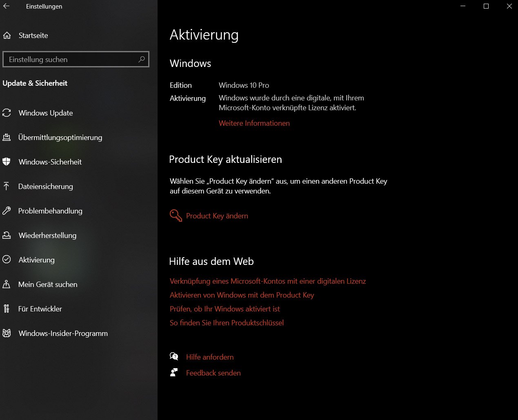Click the Windows 10 Pro edition text
Viewport: 518px width, 420px height.
click(244, 85)
